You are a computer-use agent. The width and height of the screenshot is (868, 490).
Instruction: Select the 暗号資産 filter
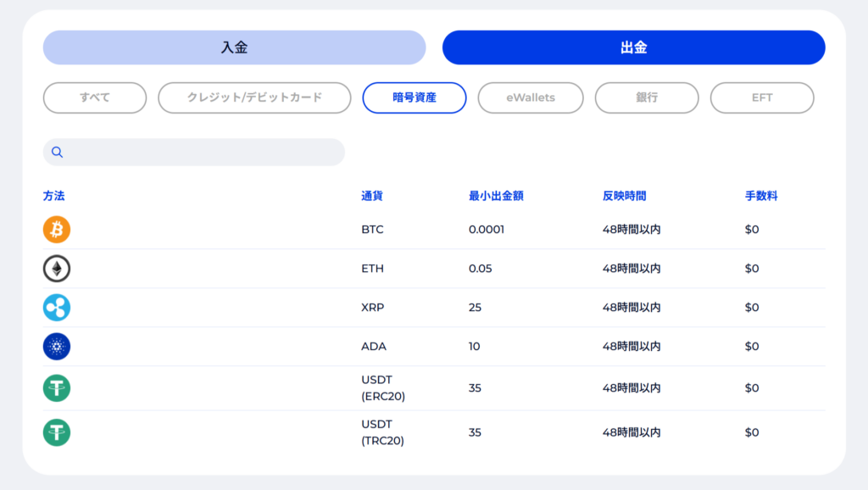(415, 97)
